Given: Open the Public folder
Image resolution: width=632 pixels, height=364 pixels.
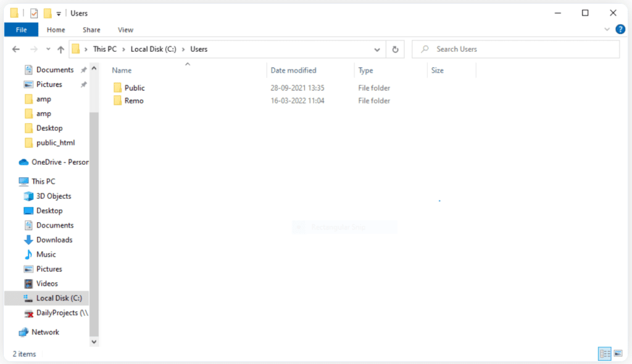Looking at the screenshot, I should click(134, 88).
